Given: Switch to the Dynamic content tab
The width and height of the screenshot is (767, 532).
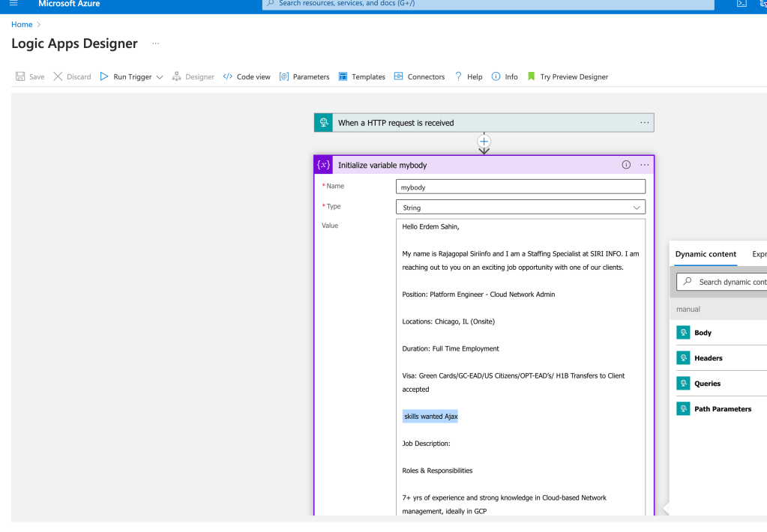Looking at the screenshot, I should (706, 254).
